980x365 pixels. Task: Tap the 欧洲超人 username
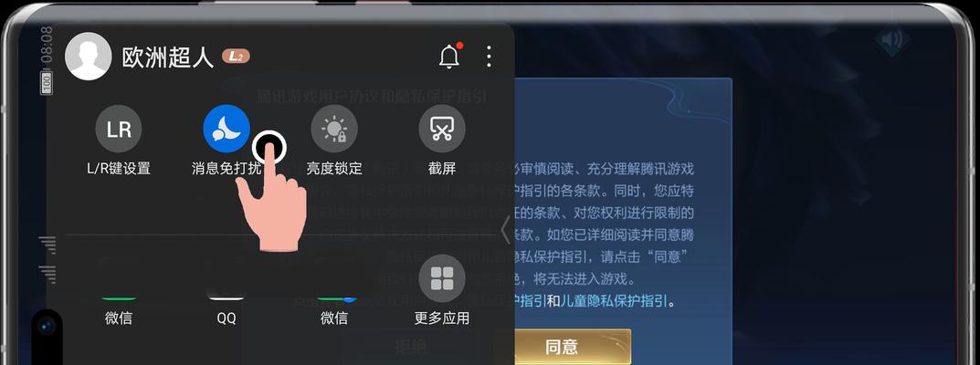pos(167,57)
